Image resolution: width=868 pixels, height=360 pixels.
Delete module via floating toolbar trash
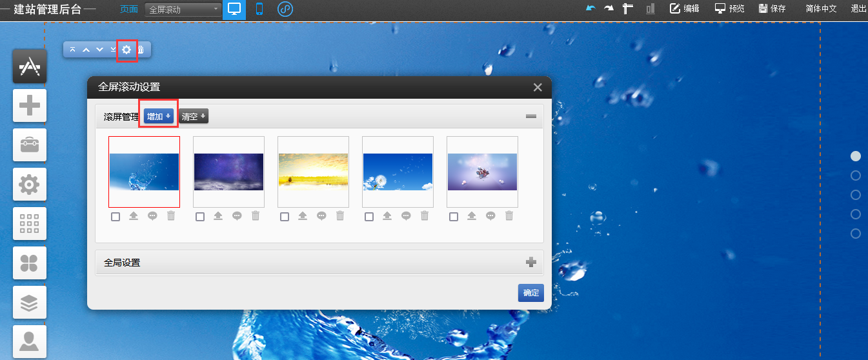141,50
